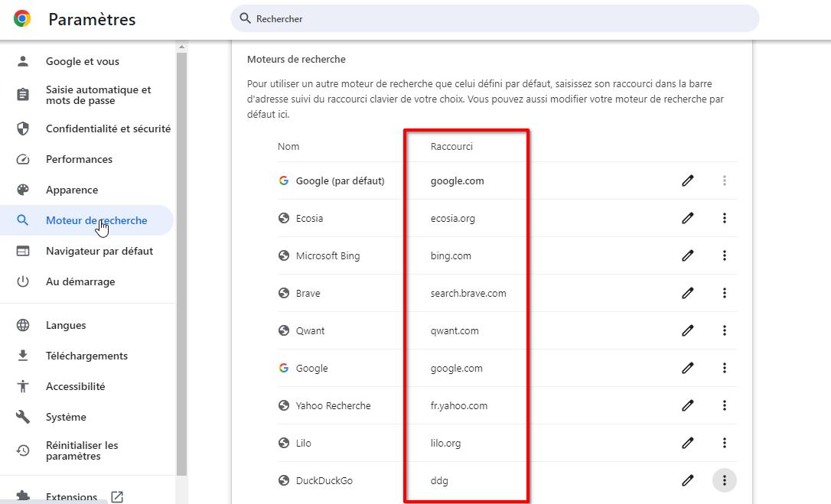Click the shield icon for Confidentialité et sécurité
This screenshot has width=831, height=504.
(x=23, y=128)
